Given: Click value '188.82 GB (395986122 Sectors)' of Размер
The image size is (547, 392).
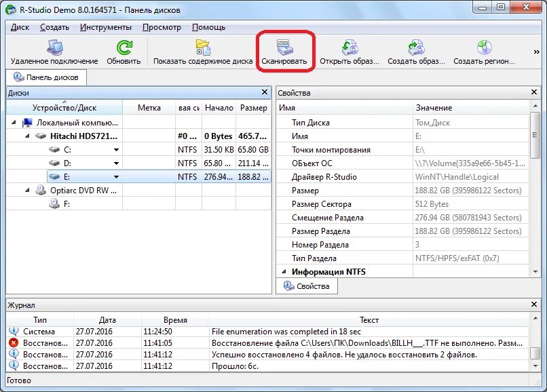Looking at the screenshot, I should tap(468, 191).
